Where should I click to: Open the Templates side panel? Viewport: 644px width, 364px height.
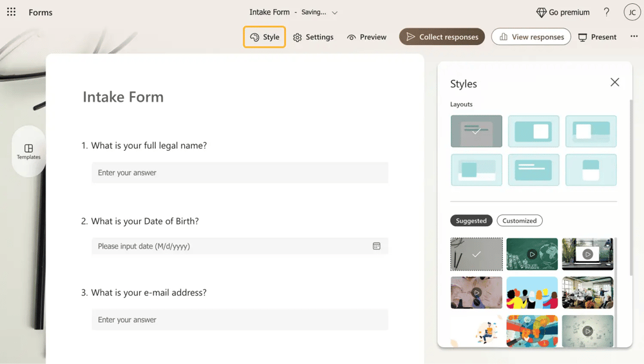[28, 151]
